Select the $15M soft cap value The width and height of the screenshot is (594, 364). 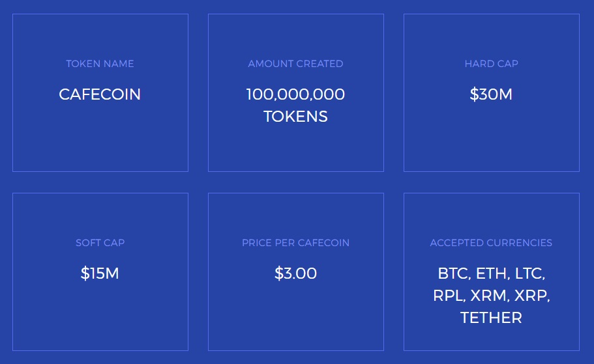coord(100,273)
